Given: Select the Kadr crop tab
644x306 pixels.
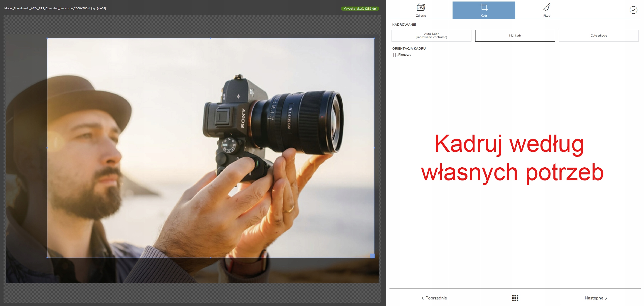Looking at the screenshot, I should tap(484, 10).
